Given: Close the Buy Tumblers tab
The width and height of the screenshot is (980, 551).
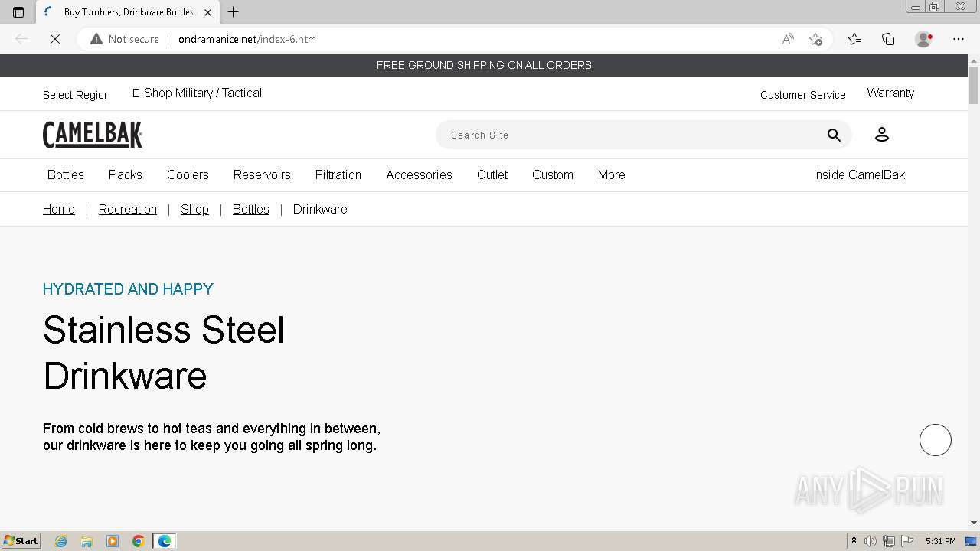Looking at the screenshot, I should pos(207,12).
